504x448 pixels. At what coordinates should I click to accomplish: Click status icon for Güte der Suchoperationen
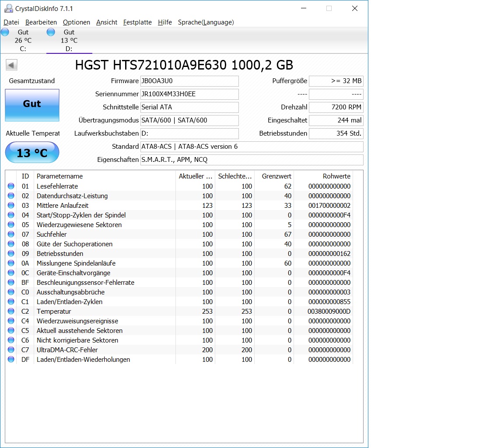tap(11, 244)
